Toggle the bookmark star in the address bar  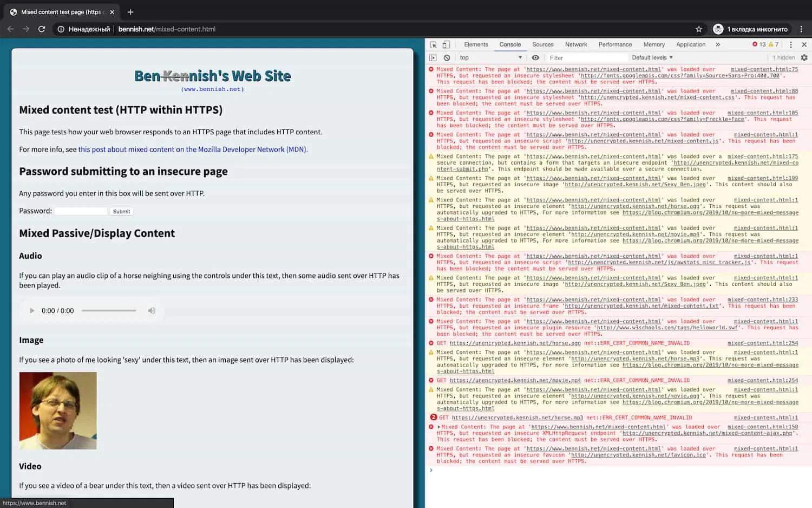(x=698, y=29)
